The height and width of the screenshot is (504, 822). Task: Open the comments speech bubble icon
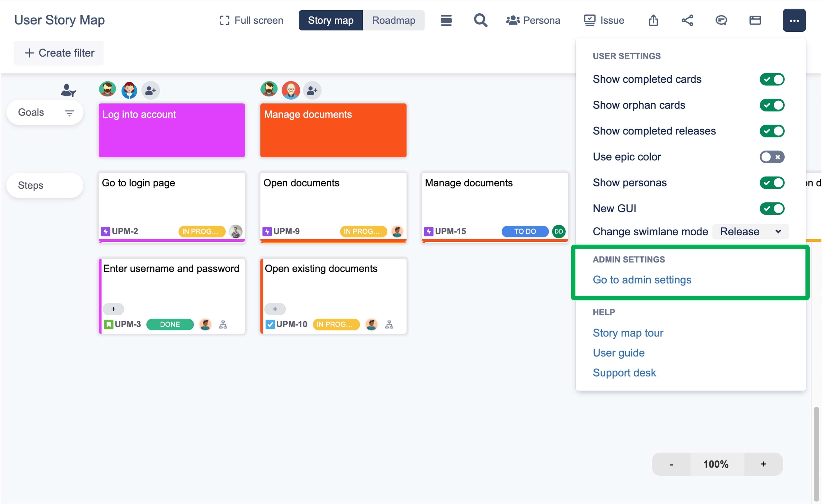tap(721, 20)
